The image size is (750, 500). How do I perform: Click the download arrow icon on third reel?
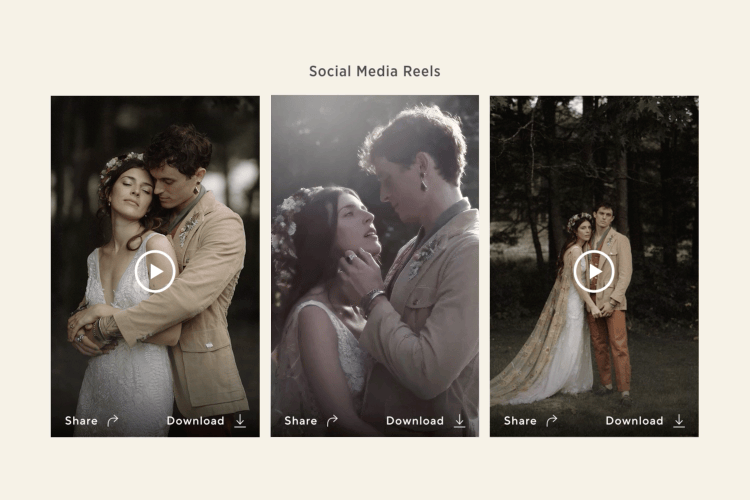(x=679, y=421)
